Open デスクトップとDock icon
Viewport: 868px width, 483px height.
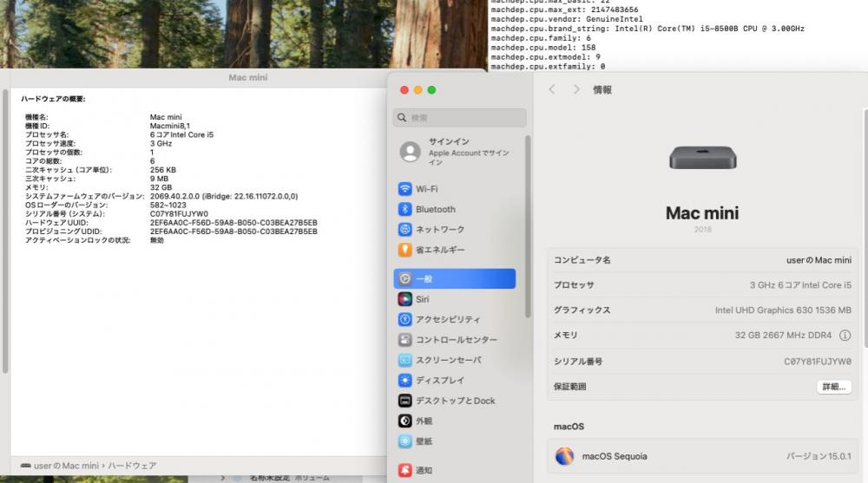404,401
